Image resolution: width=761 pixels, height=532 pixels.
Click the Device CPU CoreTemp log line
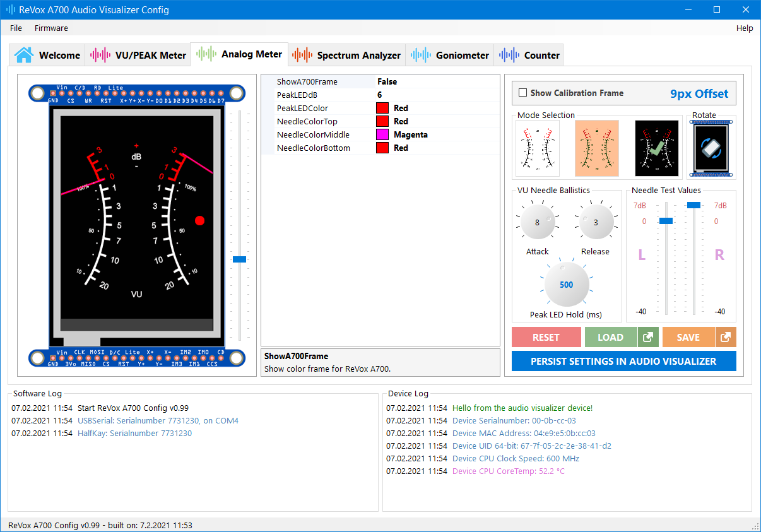tap(509, 471)
